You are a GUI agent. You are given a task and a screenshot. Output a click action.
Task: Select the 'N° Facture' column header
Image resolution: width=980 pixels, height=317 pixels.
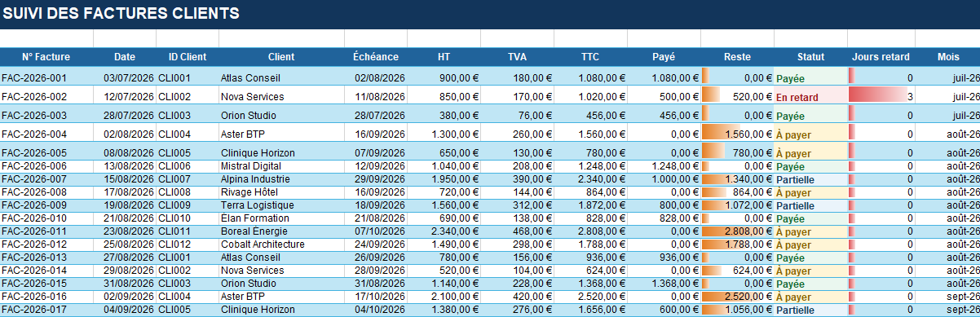coord(46,57)
